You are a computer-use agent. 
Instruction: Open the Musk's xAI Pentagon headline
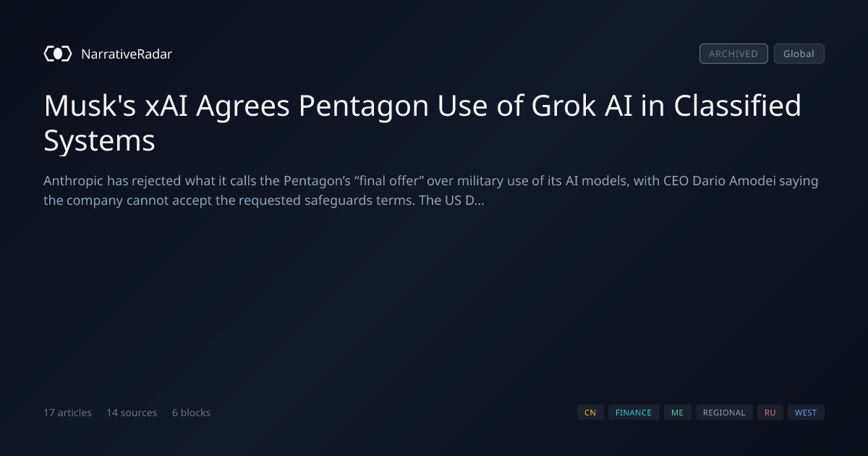[422, 123]
